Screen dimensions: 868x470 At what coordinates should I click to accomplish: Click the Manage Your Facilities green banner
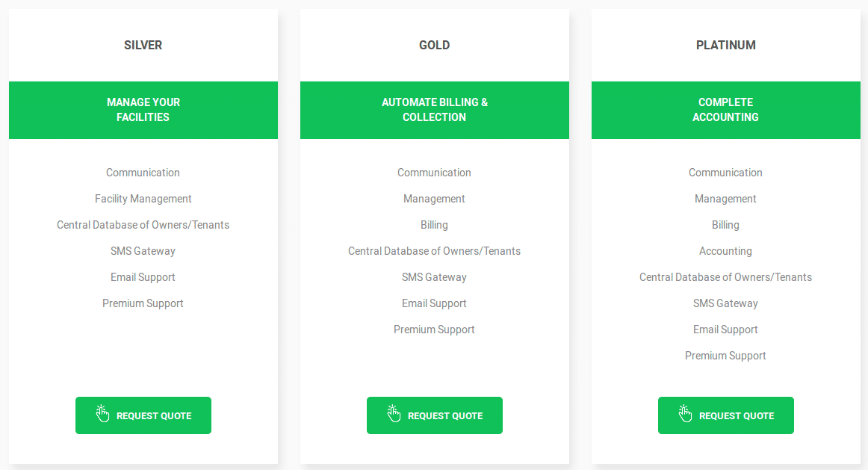point(143,110)
